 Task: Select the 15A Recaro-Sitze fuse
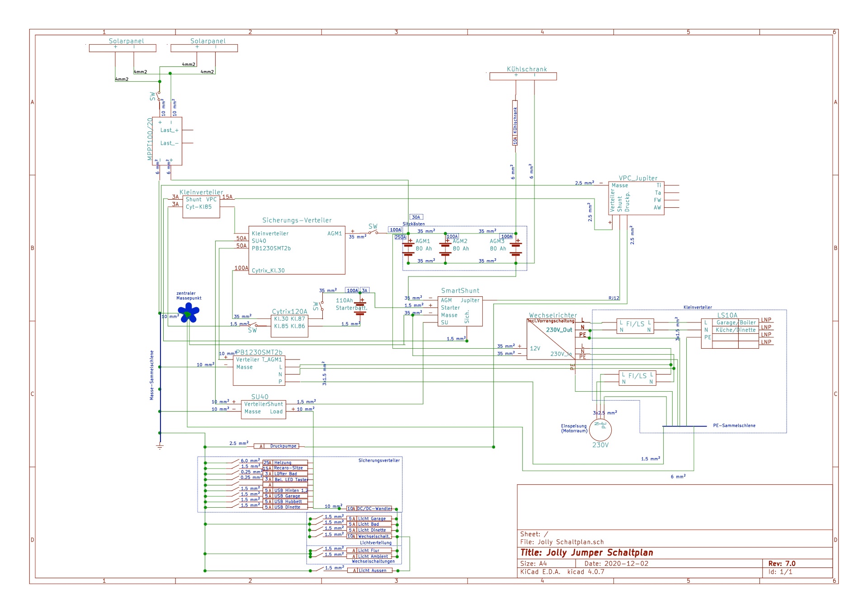pyautogui.click(x=285, y=468)
